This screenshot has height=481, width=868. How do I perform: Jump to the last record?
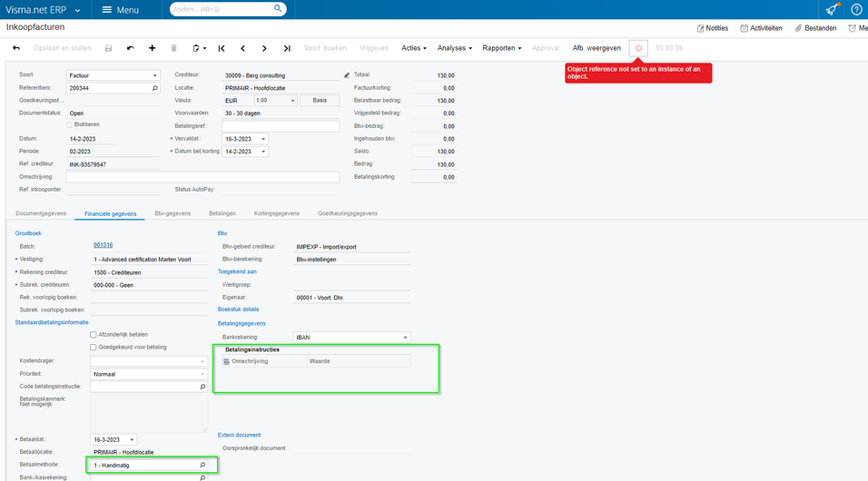click(x=287, y=48)
